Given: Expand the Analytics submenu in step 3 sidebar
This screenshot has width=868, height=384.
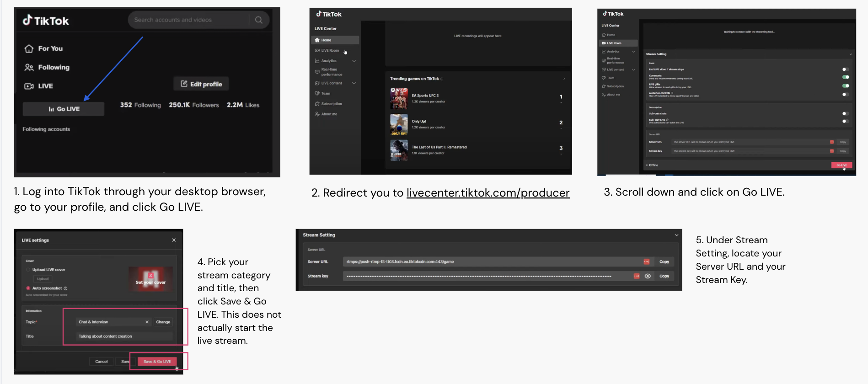Looking at the screenshot, I should 633,52.
